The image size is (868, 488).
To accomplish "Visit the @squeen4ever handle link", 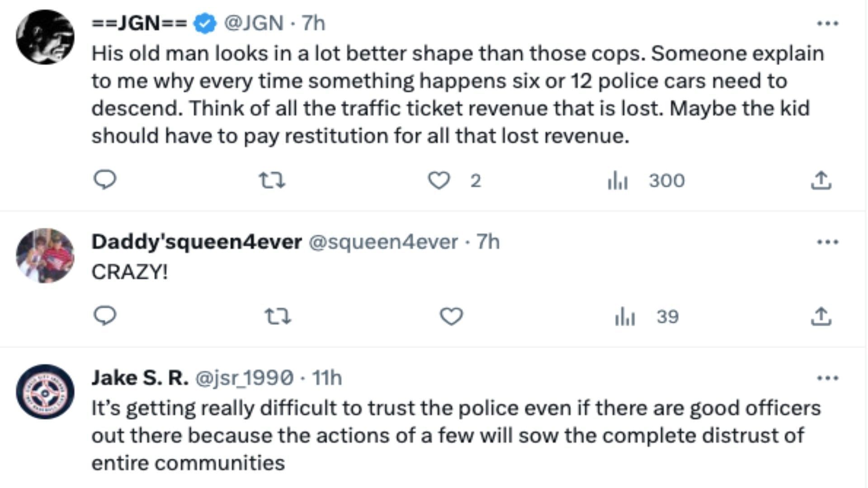I will click(383, 242).
